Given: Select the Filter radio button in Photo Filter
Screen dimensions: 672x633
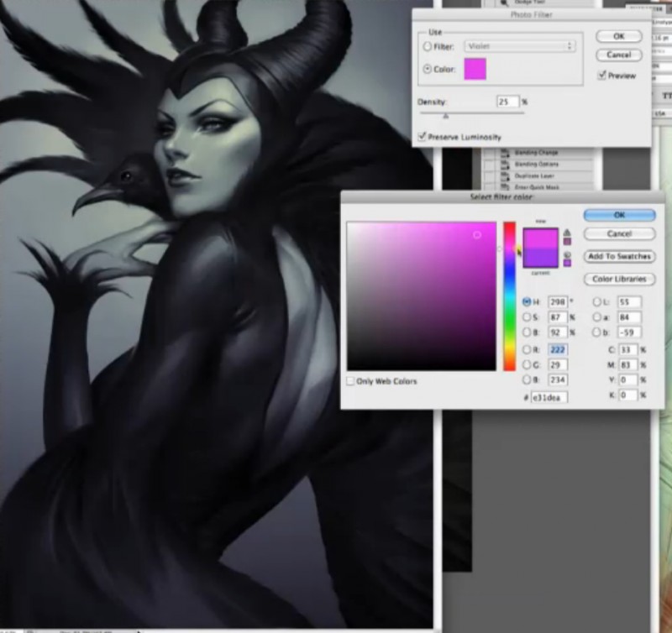Looking at the screenshot, I should click(x=428, y=46).
